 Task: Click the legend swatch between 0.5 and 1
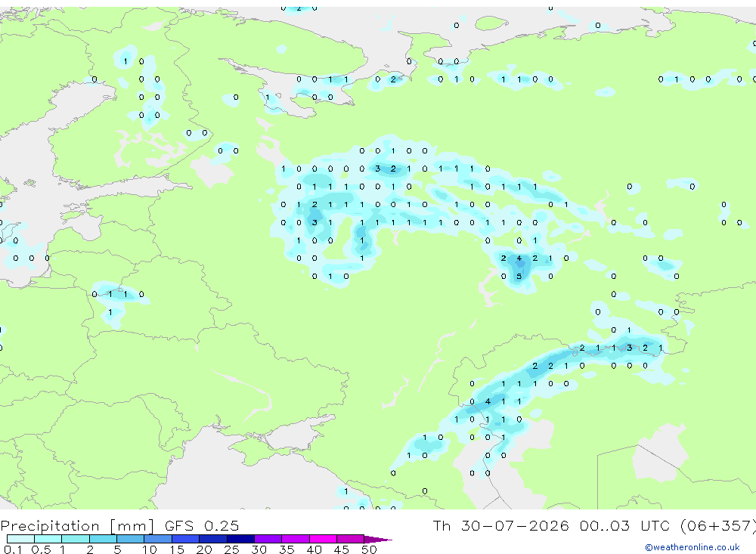[x=48, y=539]
